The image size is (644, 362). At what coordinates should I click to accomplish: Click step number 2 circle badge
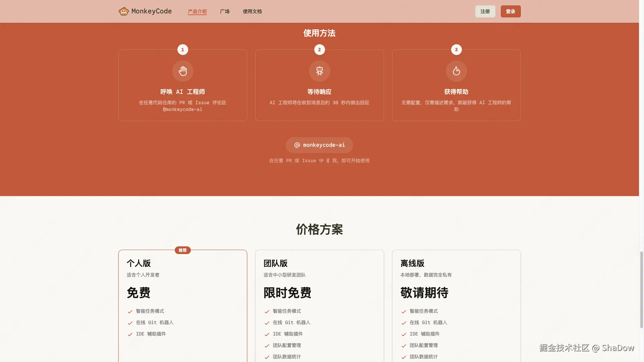[320, 50]
